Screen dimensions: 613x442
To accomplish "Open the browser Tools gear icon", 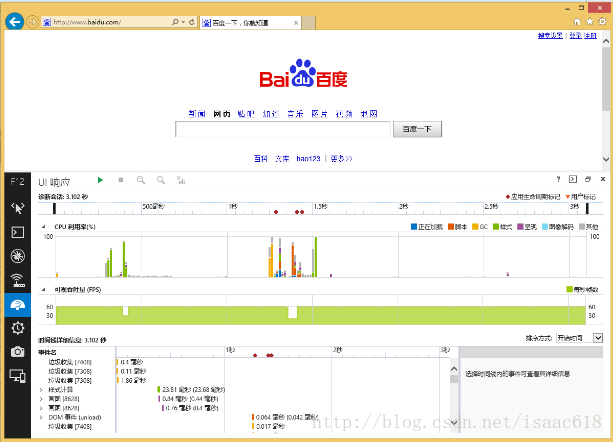I will 602,21.
